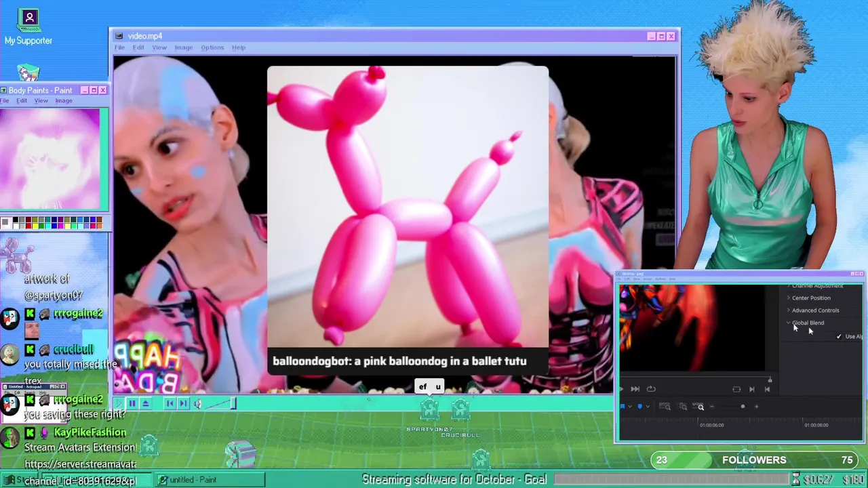Jump to previous clip in editor preview

[767, 389]
